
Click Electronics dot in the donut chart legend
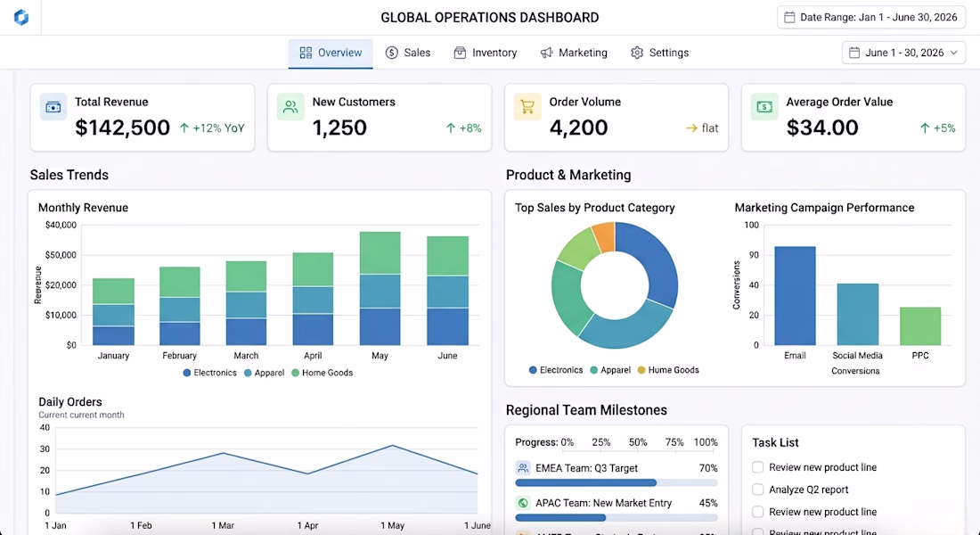pos(533,370)
